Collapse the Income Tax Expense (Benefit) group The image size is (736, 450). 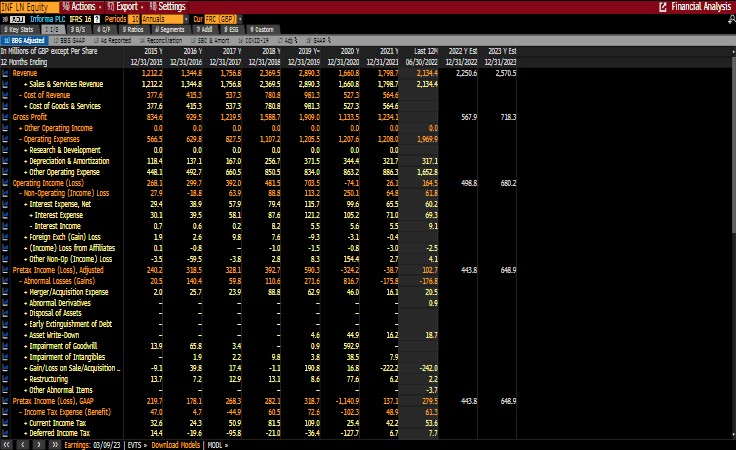tap(21, 412)
